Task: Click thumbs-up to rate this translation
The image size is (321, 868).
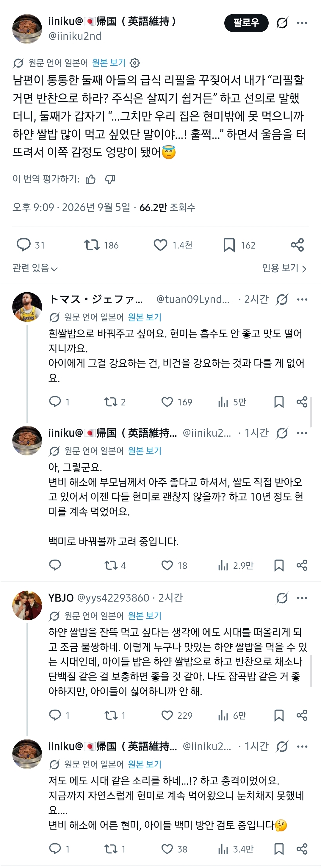Action: click(x=91, y=179)
